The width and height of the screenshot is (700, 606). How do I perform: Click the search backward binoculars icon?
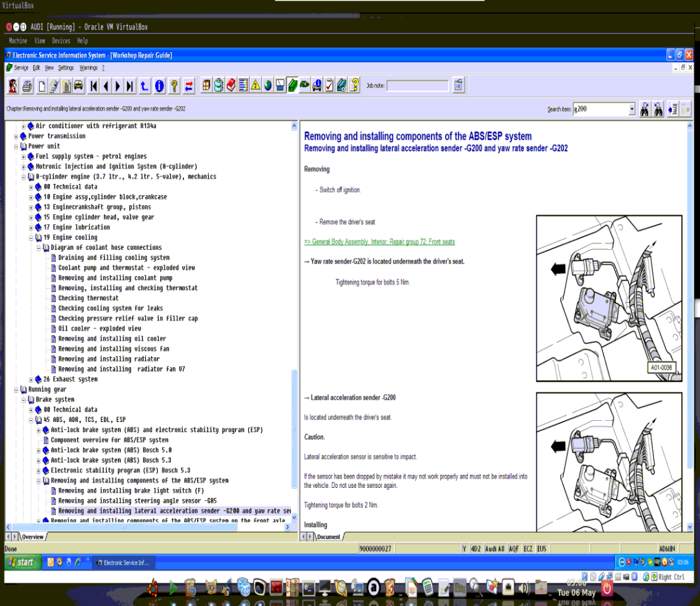(x=658, y=109)
